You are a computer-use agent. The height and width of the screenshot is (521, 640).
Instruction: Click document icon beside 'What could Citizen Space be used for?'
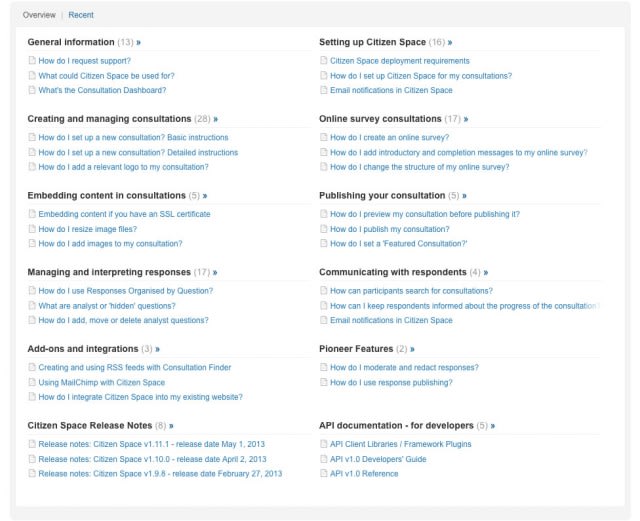(32, 76)
